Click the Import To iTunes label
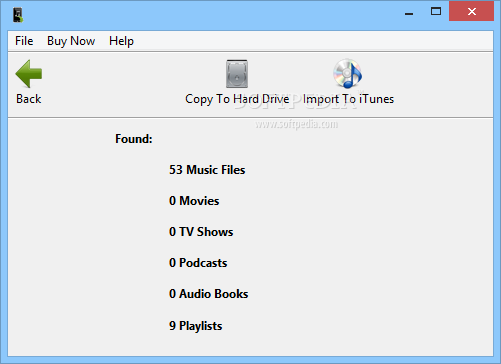Image resolution: width=501 pixels, height=364 pixels. point(348,99)
